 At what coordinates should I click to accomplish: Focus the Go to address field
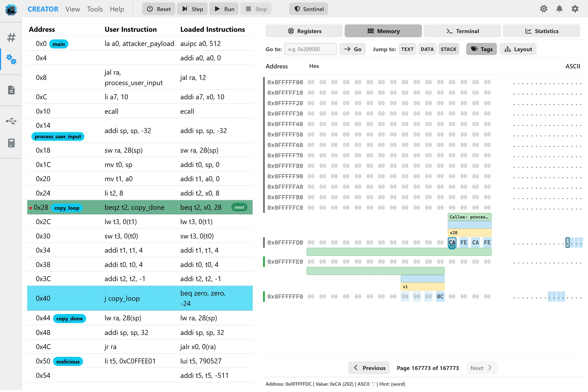coord(310,49)
